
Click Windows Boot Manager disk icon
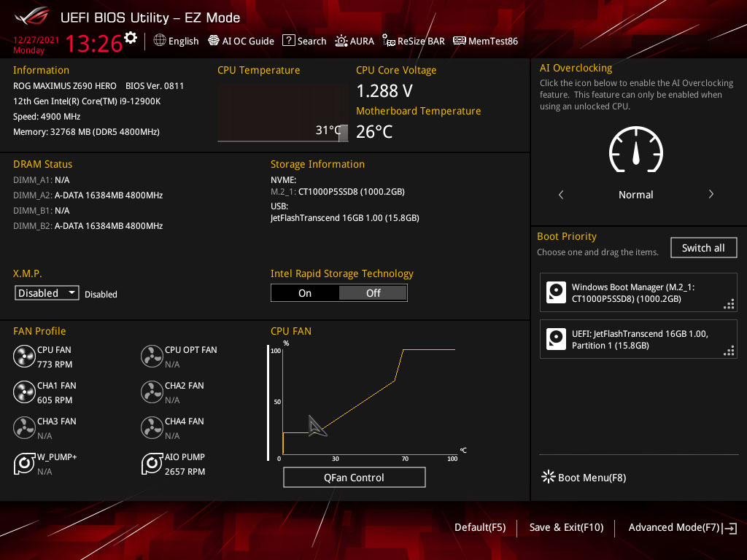pos(556,292)
